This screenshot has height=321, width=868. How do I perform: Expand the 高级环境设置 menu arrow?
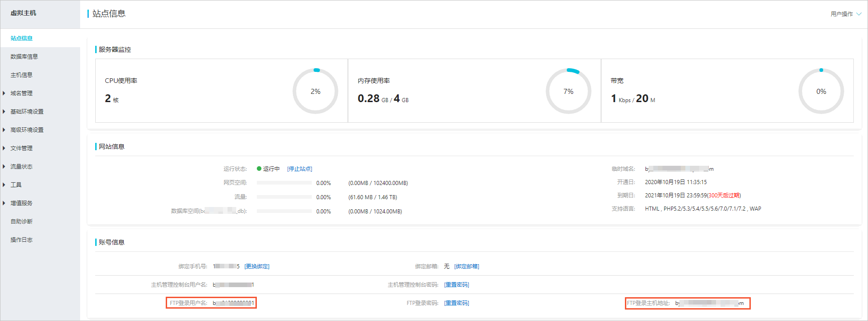[4, 130]
